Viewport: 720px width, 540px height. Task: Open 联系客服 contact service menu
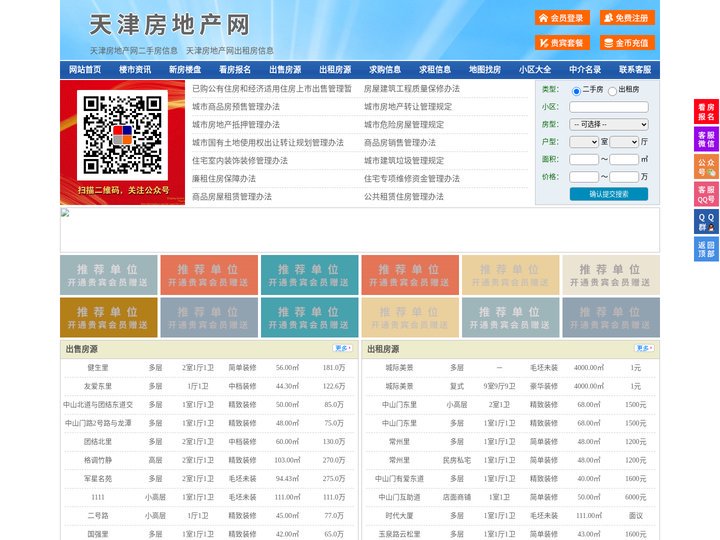635,70
